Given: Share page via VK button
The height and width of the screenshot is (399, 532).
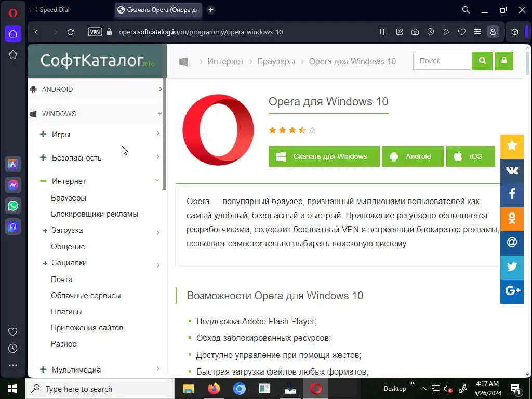Looking at the screenshot, I should (512, 170).
